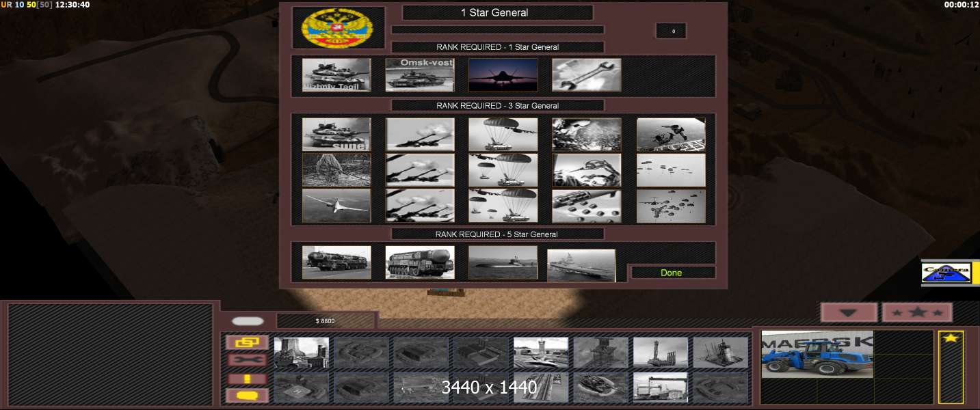Select the missile truck superweapon

336,262
